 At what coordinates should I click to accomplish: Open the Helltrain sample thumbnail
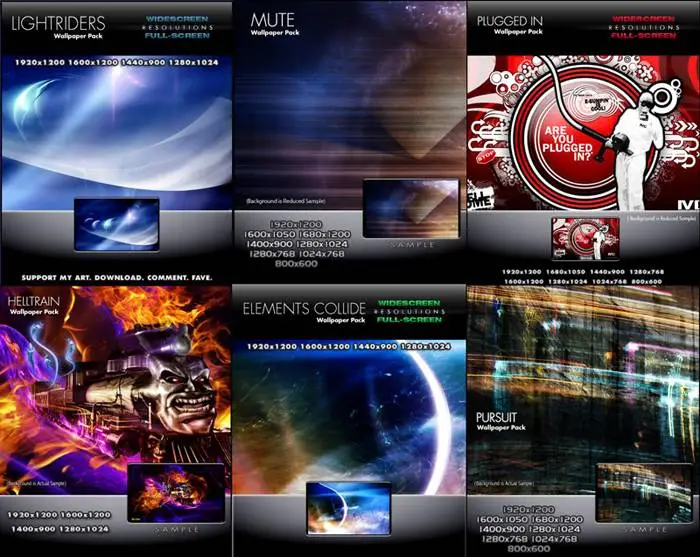click(176, 493)
